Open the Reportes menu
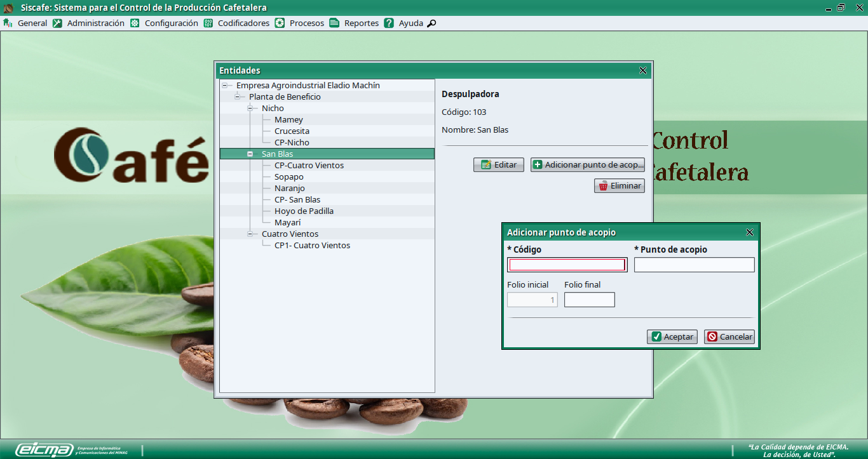Image resolution: width=868 pixels, height=459 pixels. coord(361,23)
